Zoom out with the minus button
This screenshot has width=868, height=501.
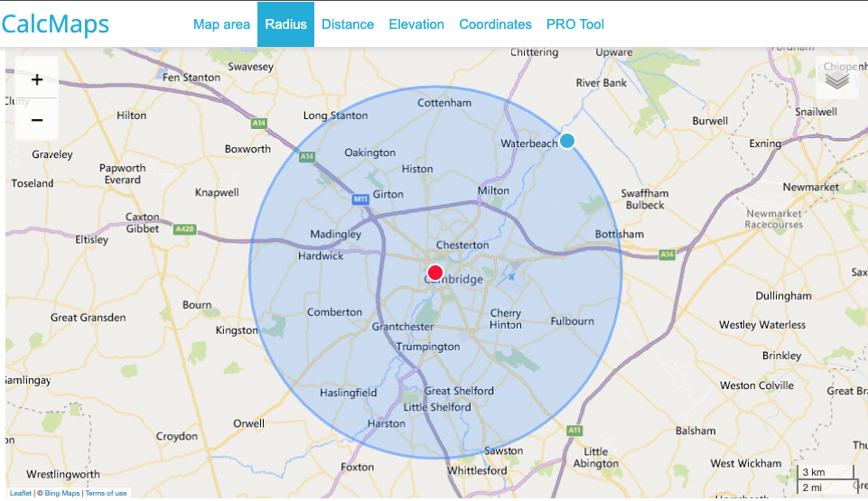[37, 119]
